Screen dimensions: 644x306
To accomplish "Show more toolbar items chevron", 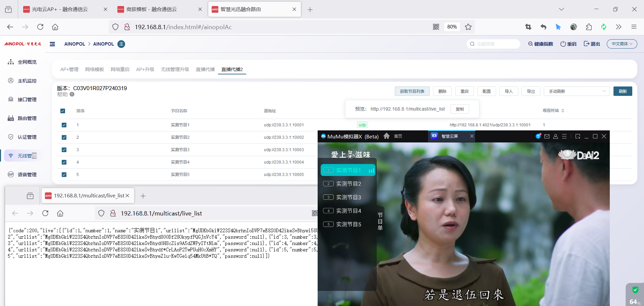I will tap(619, 27).
